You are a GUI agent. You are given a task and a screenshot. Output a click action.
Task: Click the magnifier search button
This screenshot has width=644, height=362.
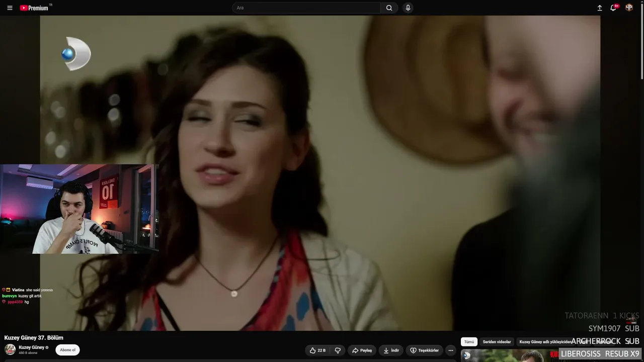(389, 8)
